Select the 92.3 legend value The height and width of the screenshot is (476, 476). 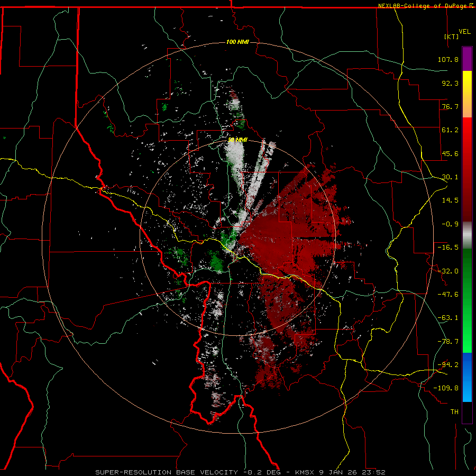pos(450,83)
